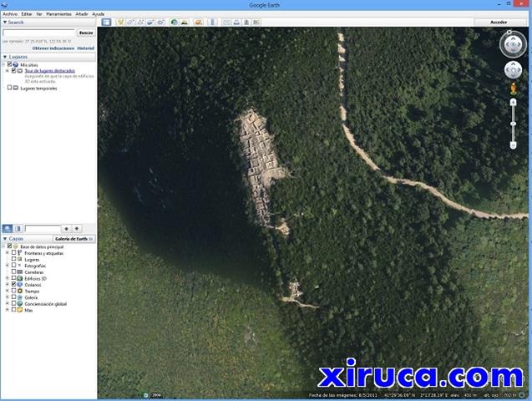The width and height of the screenshot is (532, 401).
Task: Open the Galería de Earth button
Action: click(73, 239)
